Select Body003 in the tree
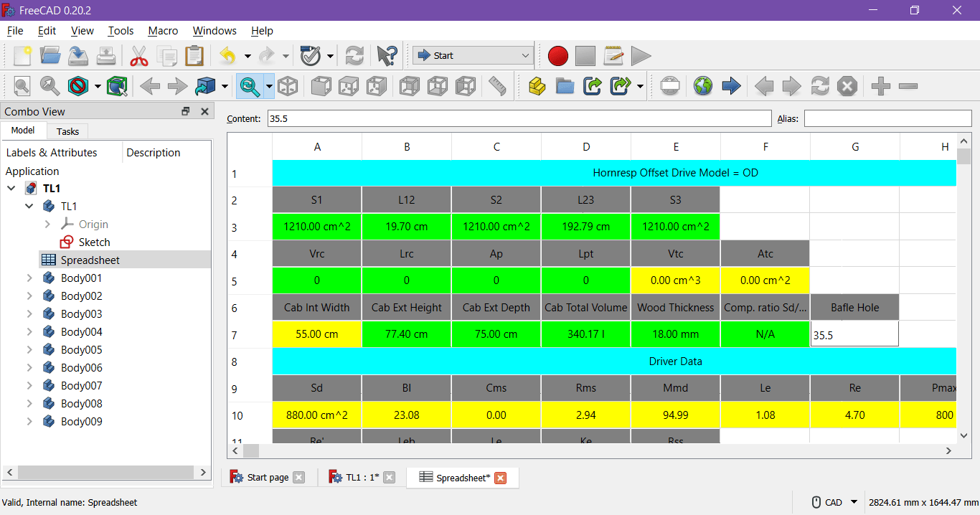The width and height of the screenshot is (980, 515). (x=81, y=313)
